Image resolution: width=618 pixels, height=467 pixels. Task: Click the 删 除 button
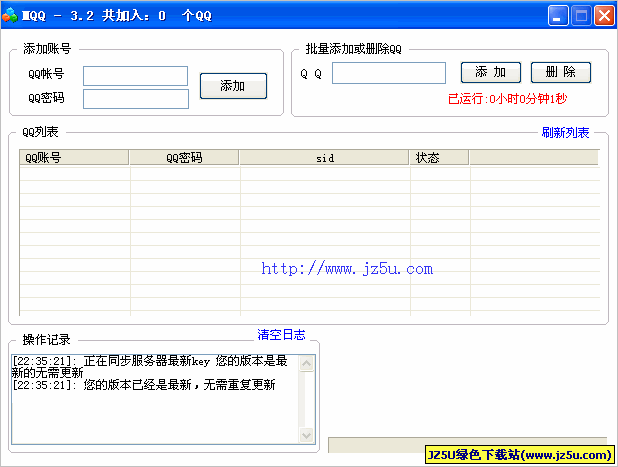pyautogui.click(x=560, y=72)
